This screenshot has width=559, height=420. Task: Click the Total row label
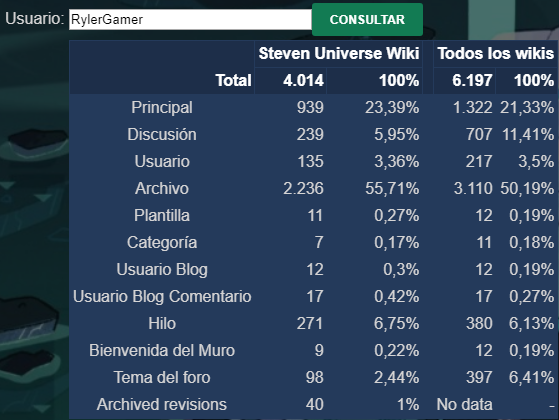pyautogui.click(x=234, y=81)
